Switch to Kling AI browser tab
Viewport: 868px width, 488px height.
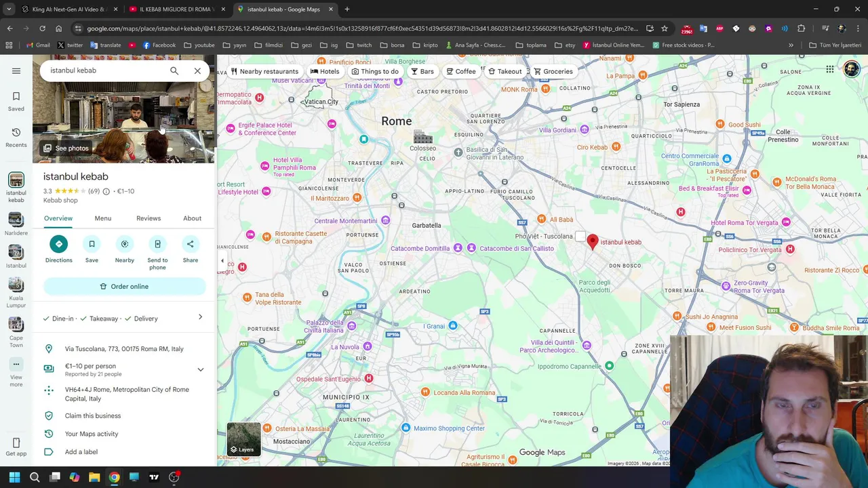[x=68, y=9]
